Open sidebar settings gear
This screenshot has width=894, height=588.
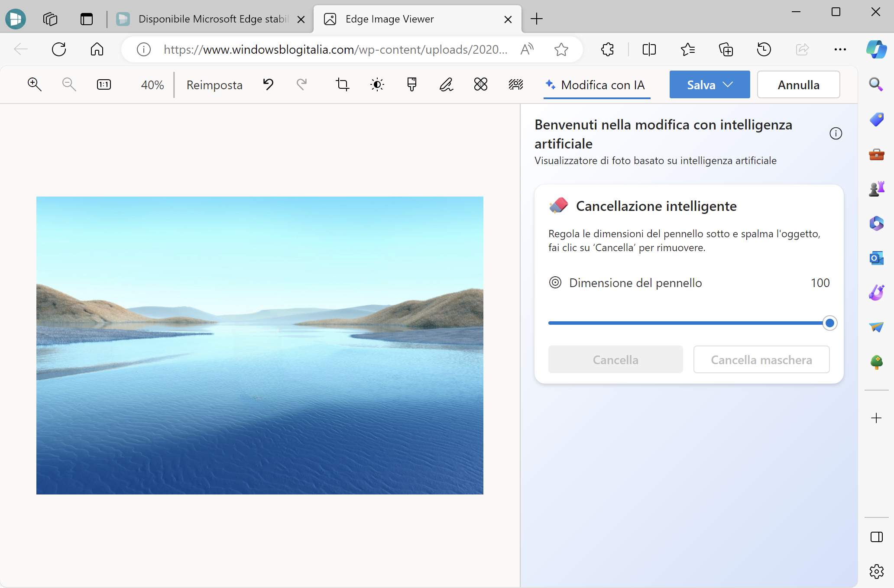[876, 572]
